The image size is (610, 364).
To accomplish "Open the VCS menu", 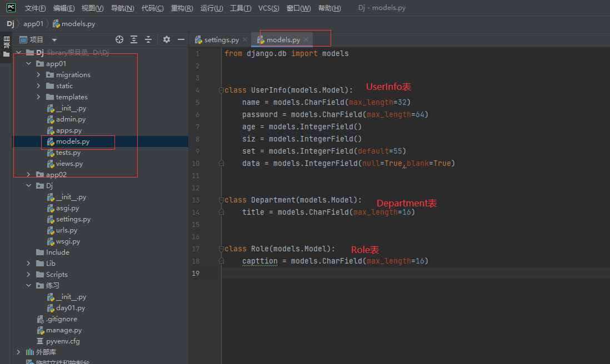I will point(269,8).
